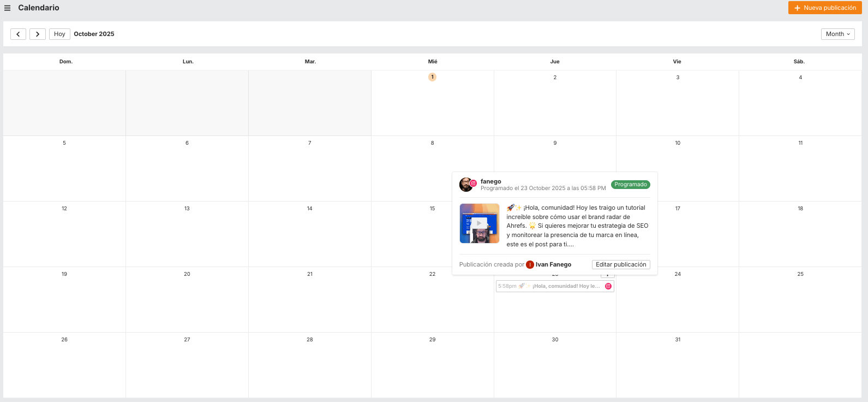Screen dimensions: 868x402
Task: Click the play icon on the video thumbnail
Action: pyautogui.click(x=479, y=223)
